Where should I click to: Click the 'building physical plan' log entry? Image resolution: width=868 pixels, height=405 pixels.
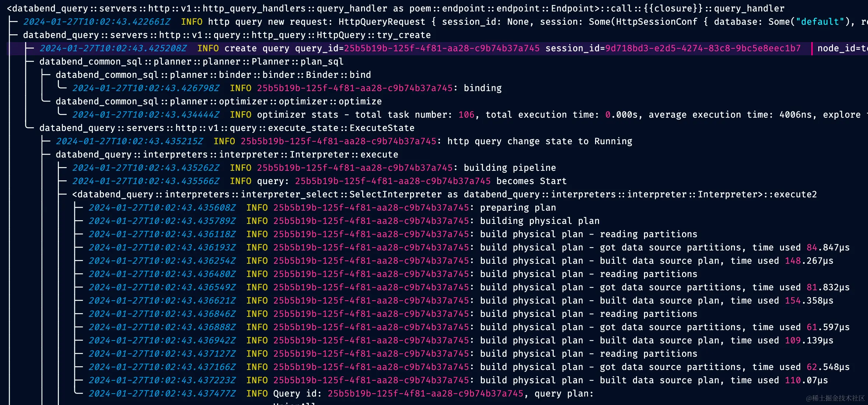(539, 221)
